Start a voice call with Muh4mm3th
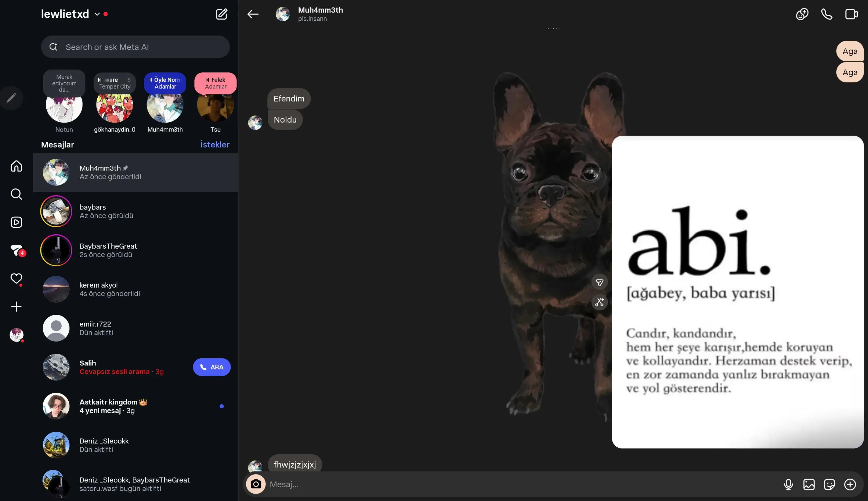The width and height of the screenshot is (868, 501). coord(827,14)
